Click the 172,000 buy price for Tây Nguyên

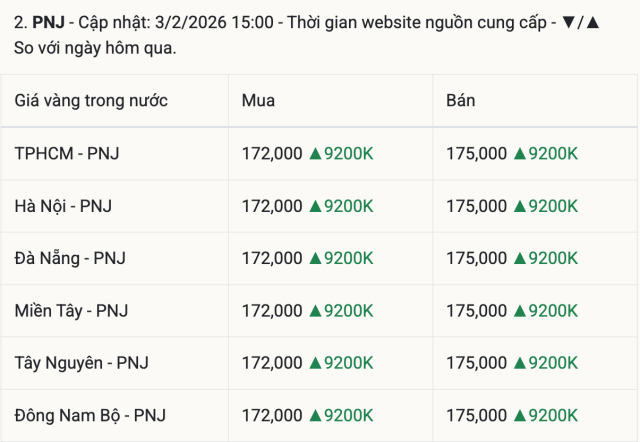tap(272, 362)
